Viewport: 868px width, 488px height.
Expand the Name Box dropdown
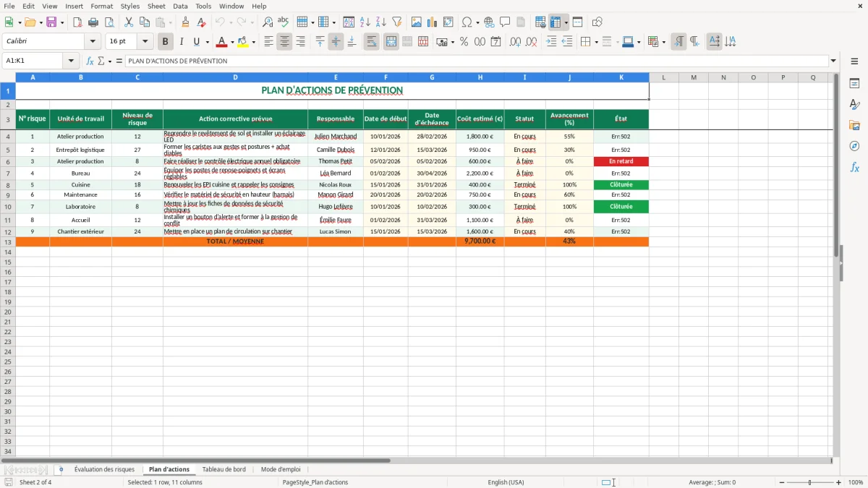(x=71, y=61)
